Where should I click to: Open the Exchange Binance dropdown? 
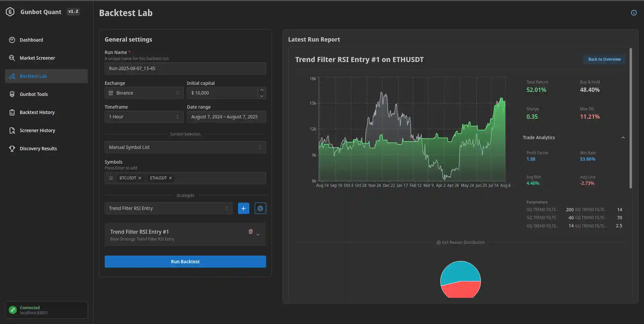pyautogui.click(x=144, y=93)
